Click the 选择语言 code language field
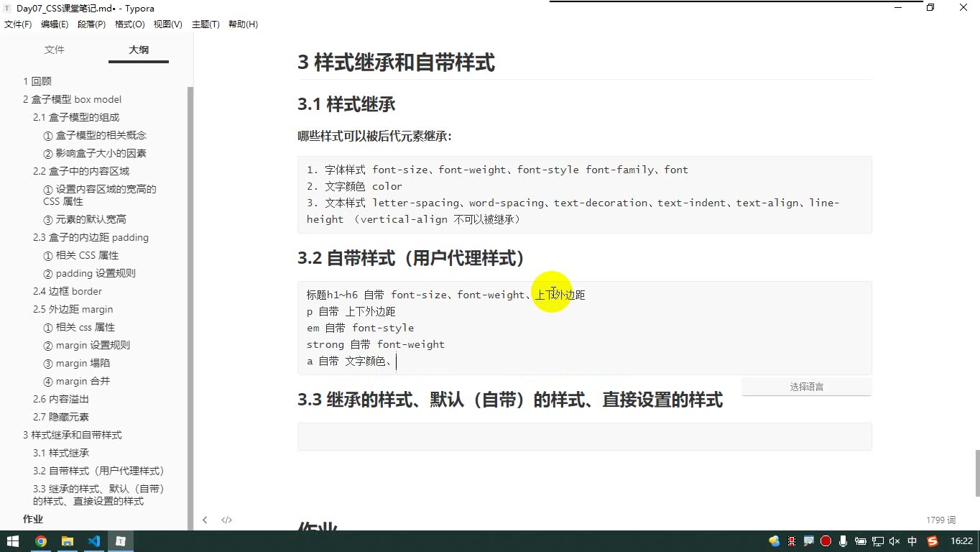The width and height of the screenshot is (980, 552). coord(806,387)
